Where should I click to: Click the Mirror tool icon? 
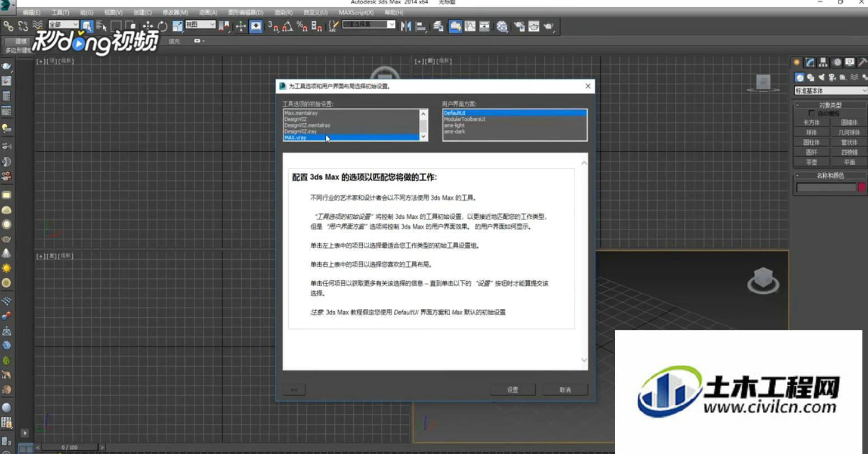(x=406, y=26)
